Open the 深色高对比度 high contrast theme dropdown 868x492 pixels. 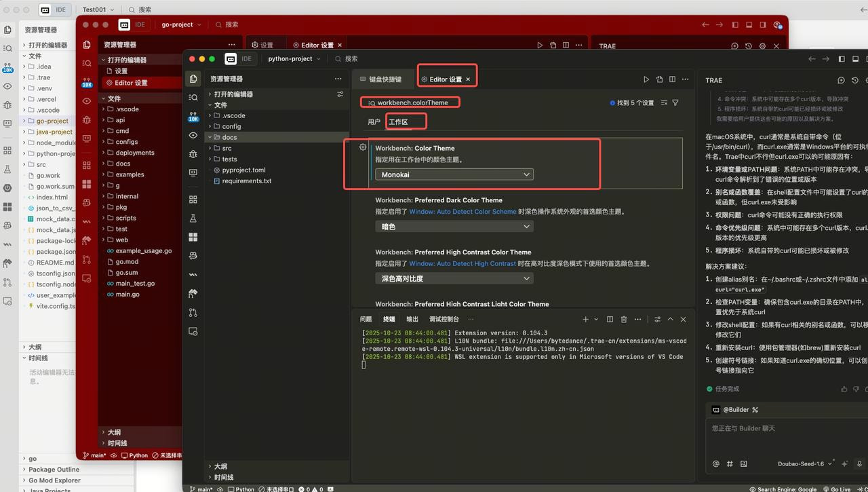[x=454, y=278]
